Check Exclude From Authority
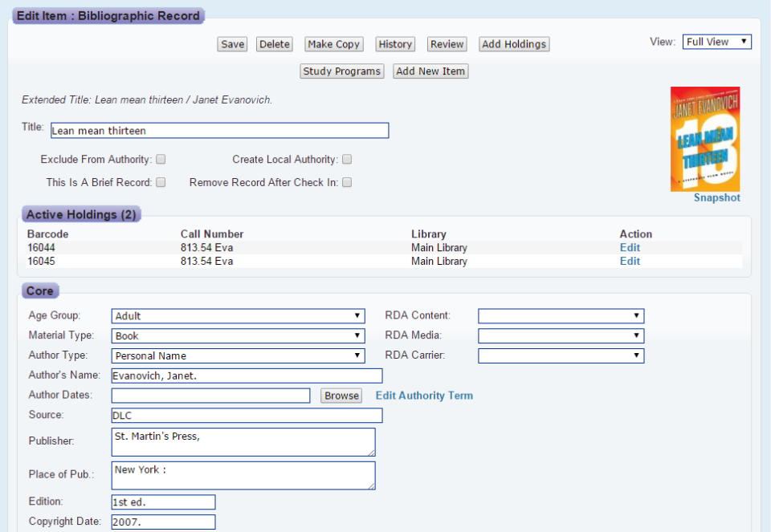771x532 pixels. [x=161, y=159]
